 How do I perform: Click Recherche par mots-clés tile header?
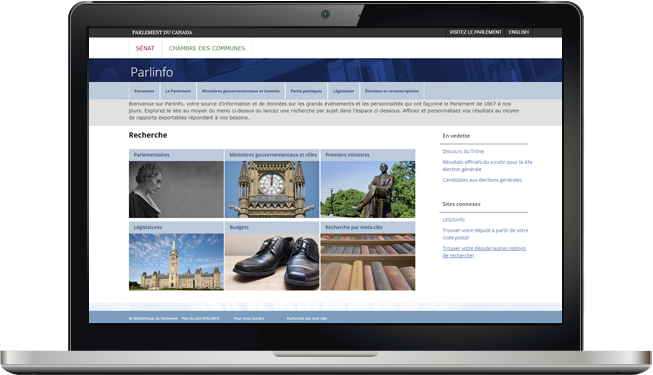tap(368, 228)
